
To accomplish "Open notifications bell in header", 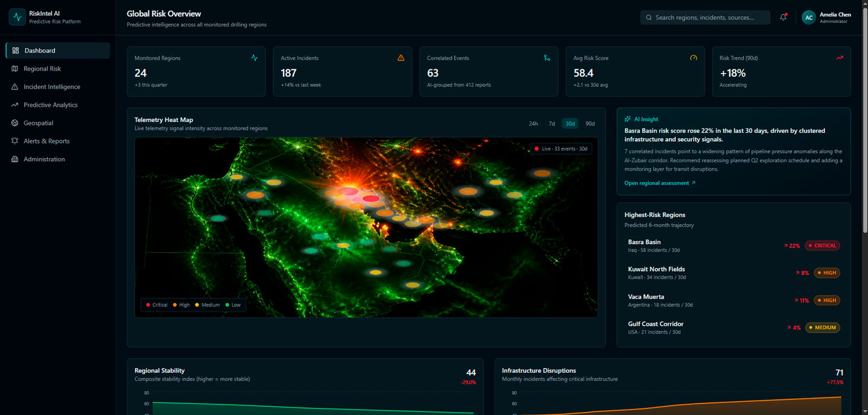I will pyautogui.click(x=783, y=17).
